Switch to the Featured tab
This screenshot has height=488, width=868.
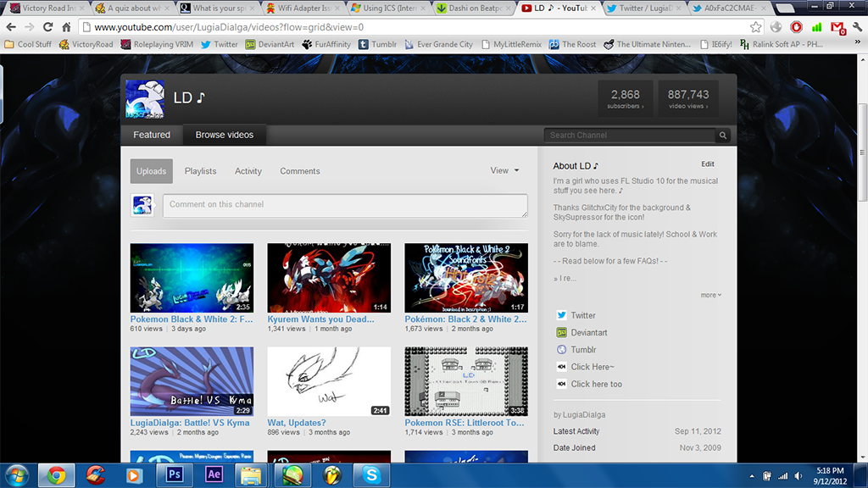[152, 135]
